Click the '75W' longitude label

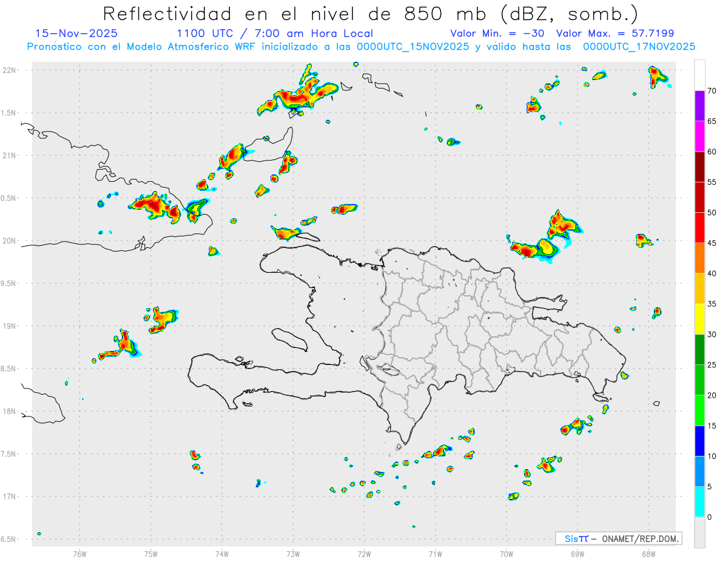point(150,554)
